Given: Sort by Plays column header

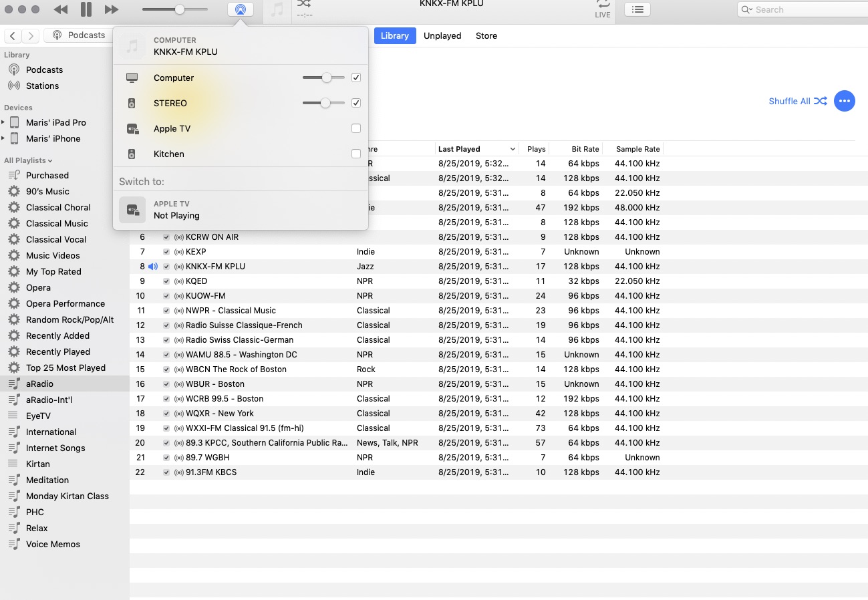Looking at the screenshot, I should tap(536, 149).
